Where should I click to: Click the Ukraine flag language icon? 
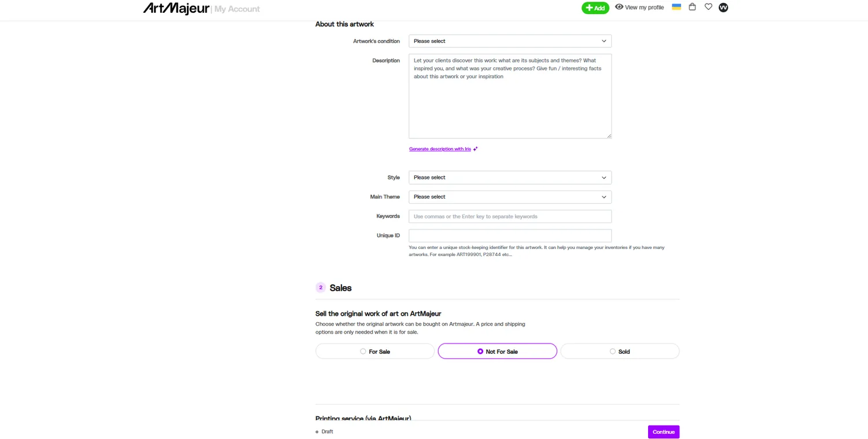pyautogui.click(x=676, y=7)
